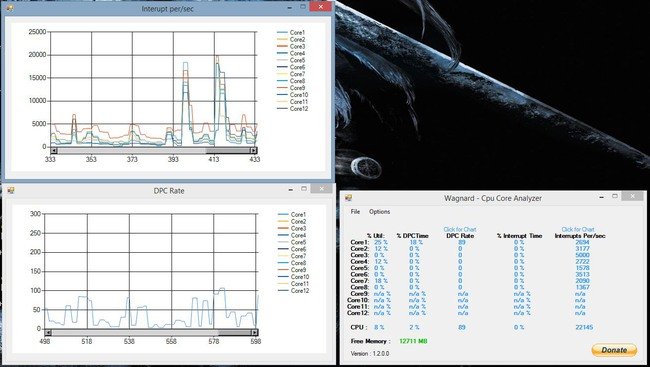This screenshot has height=367, width=650.
Task: Click the 'Interrupts Per/sec' column header
Action: click(580, 236)
